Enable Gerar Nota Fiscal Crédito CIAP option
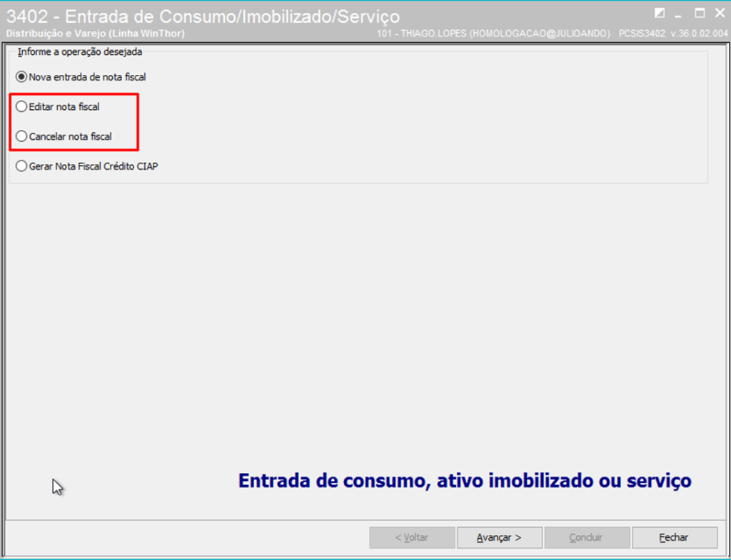 click(x=21, y=166)
